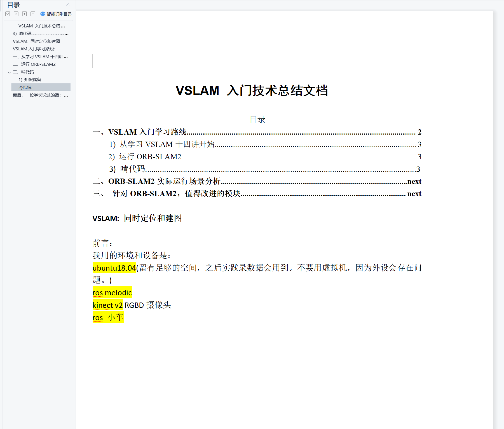Close the 目录 outline panel
This screenshot has height=429, width=504.
coord(68,4)
